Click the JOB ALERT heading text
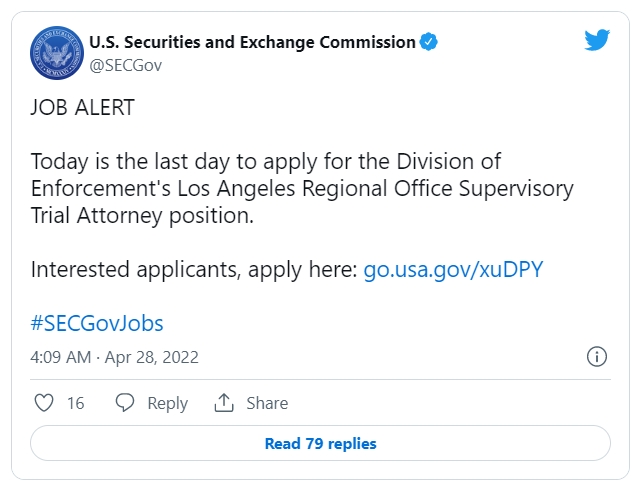 pyautogui.click(x=83, y=107)
